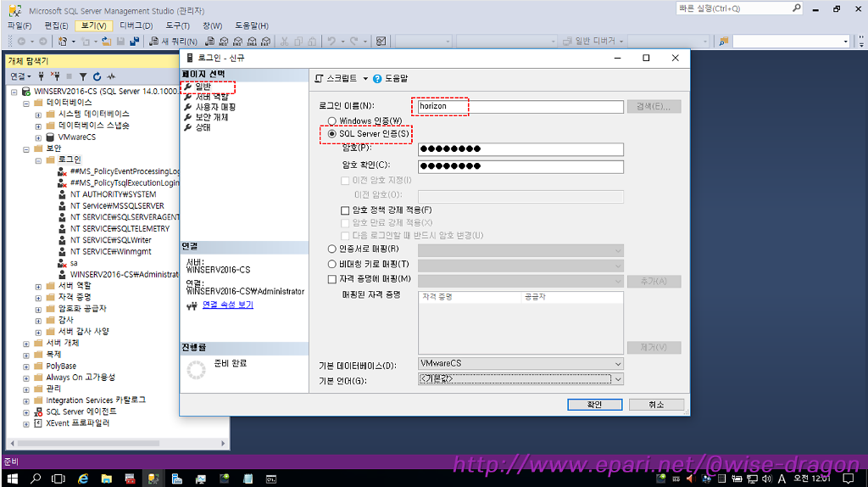Expand the 시스템 데이터베이스 node

[x=38, y=115]
